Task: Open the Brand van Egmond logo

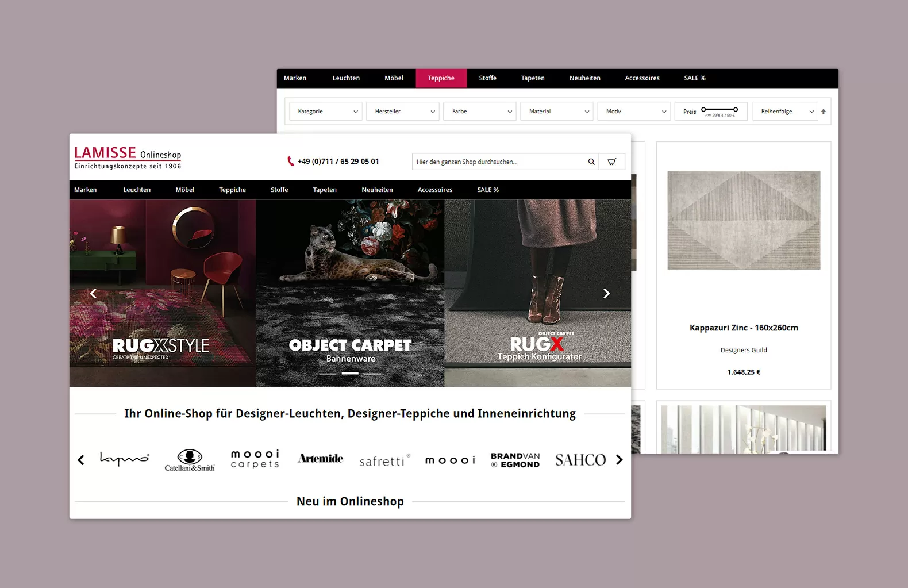Action: (515, 460)
